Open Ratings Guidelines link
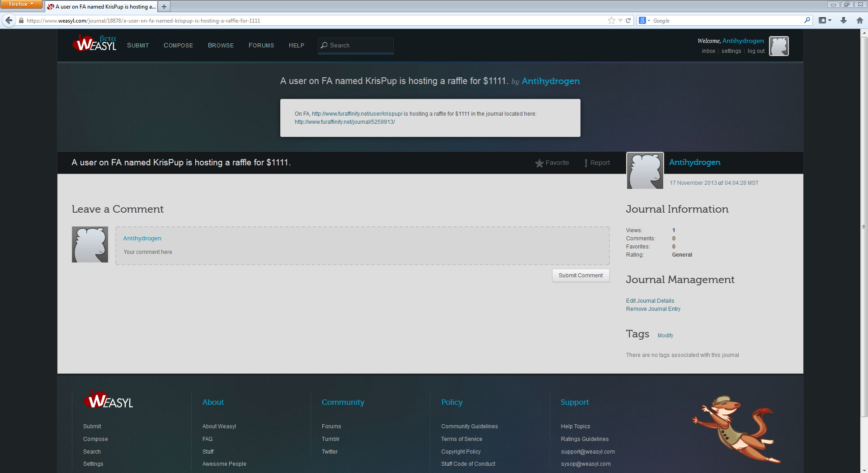The image size is (868, 473). [585, 439]
